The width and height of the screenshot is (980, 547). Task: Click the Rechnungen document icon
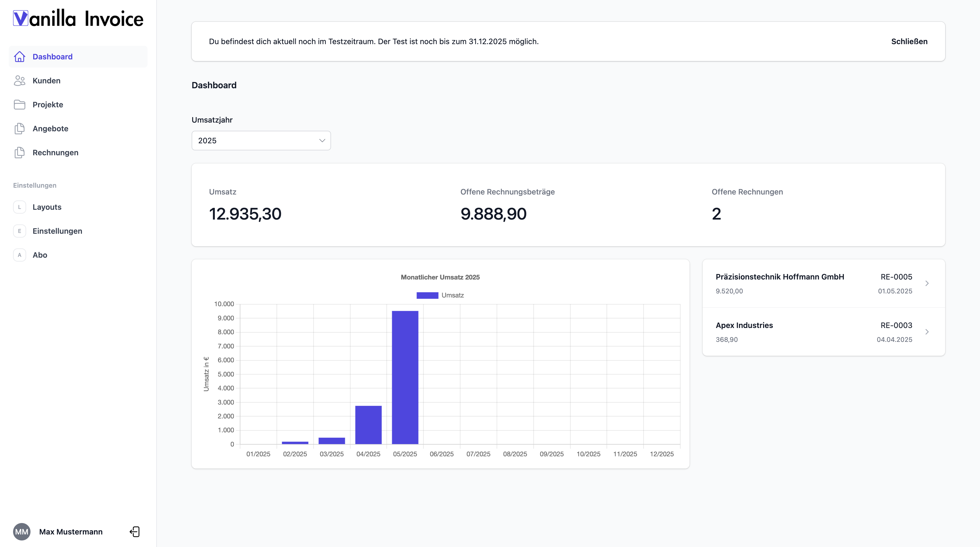coord(19,153)
